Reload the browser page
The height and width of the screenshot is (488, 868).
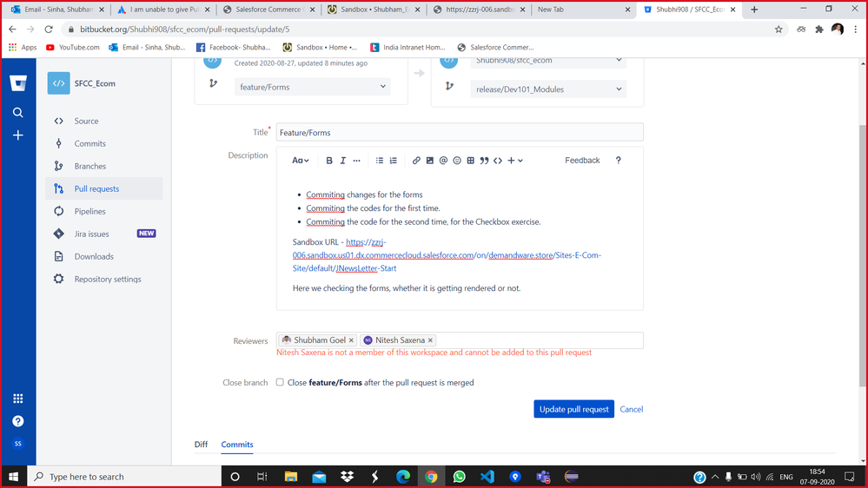49,30
